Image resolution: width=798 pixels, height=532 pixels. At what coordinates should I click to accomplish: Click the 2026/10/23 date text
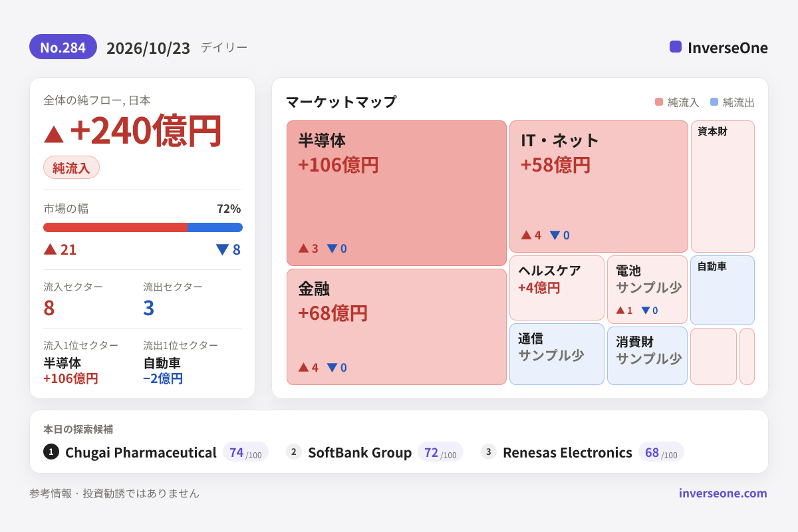[x=148, y=48]
